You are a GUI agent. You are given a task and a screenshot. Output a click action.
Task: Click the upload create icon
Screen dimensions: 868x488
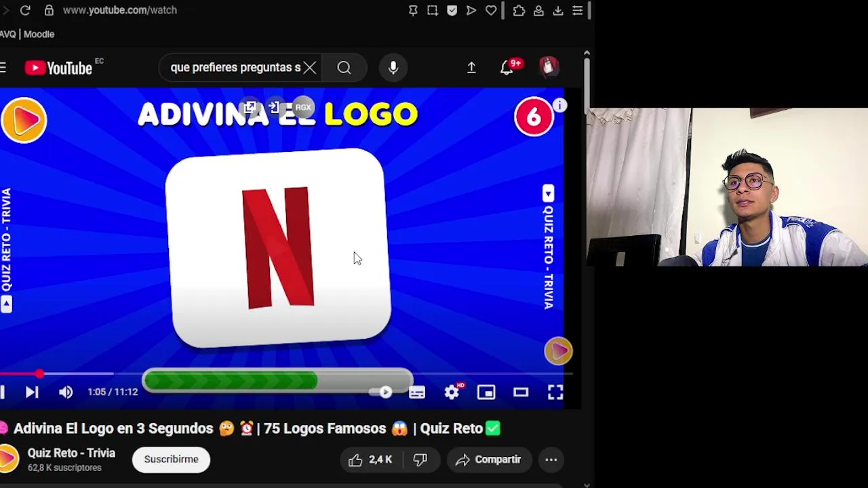coord(471,68)
